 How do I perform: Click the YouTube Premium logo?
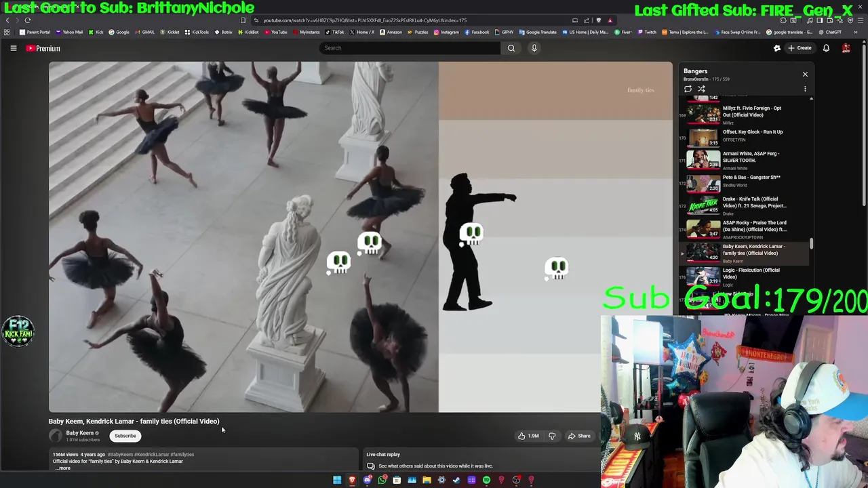[x=43, y=48]
